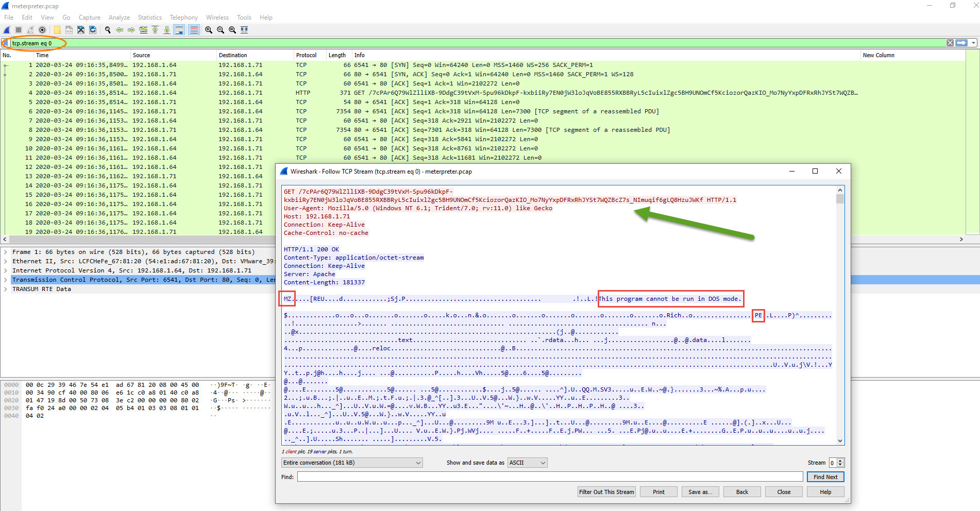Image resolution: width=980 pixels, height=511 pixels.
Task: Click the save capture file icon
Action: [x=69, y=30]
